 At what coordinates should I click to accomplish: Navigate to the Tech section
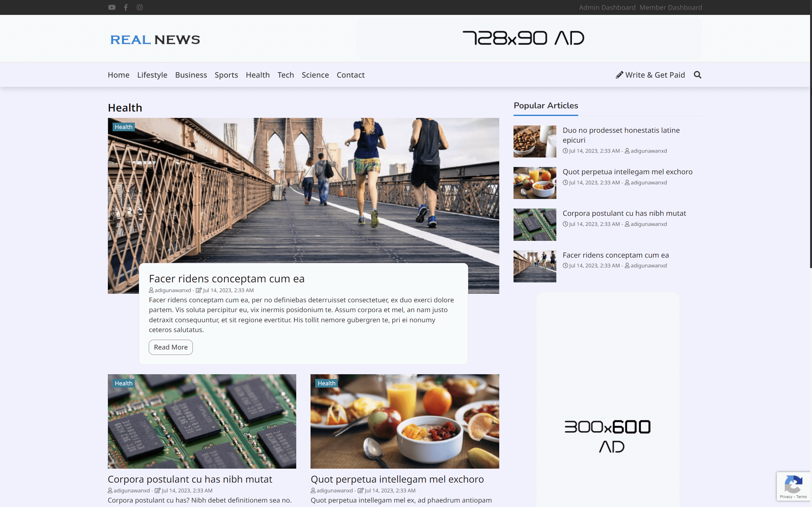coord(285,75)
